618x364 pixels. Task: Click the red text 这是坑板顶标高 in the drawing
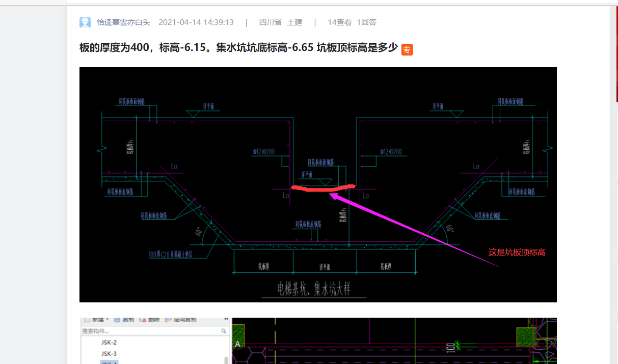pos(517,252)
